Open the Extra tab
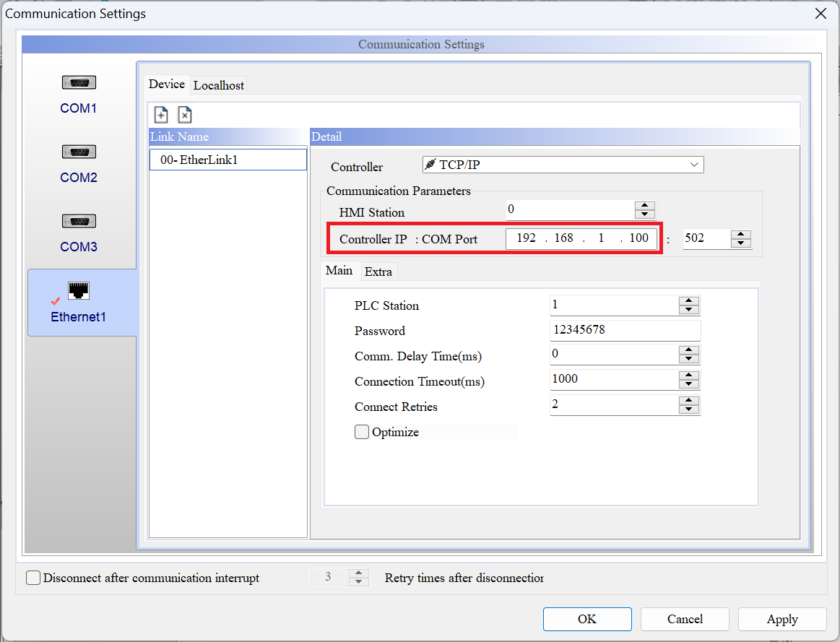This screenshot has width=840, height=642. 378,272
